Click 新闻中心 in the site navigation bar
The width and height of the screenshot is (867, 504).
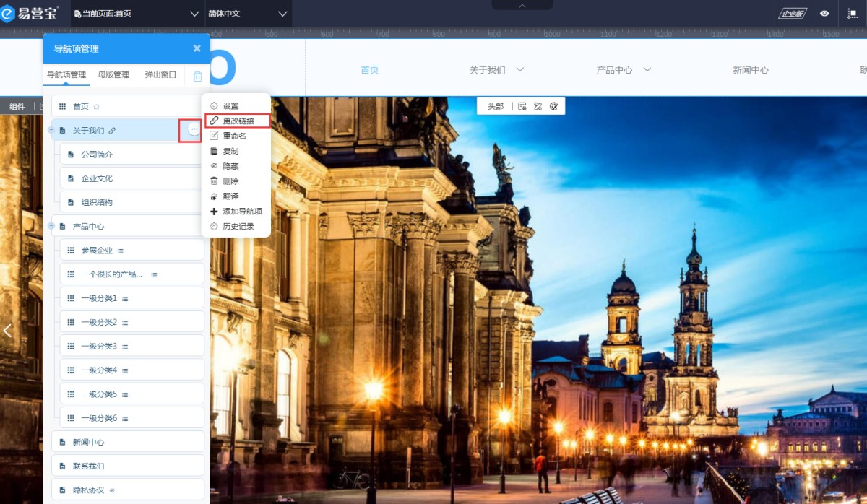(x=751, y=70)
